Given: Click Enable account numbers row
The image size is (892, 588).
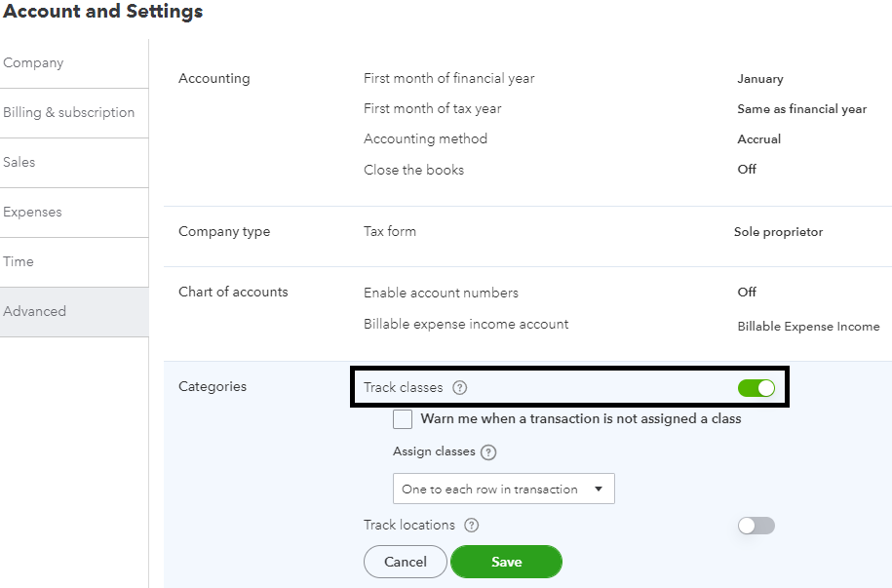Looking at the screenshot, I should (441, 294).
